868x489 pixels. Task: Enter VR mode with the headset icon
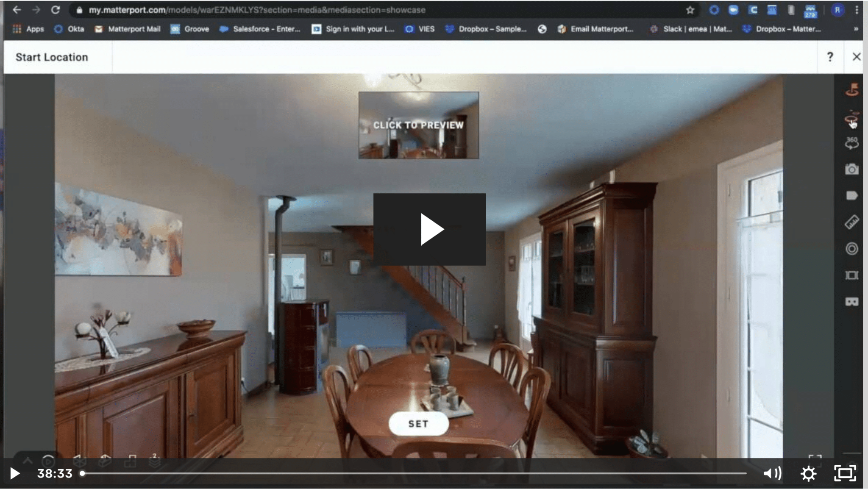(851, 301)
